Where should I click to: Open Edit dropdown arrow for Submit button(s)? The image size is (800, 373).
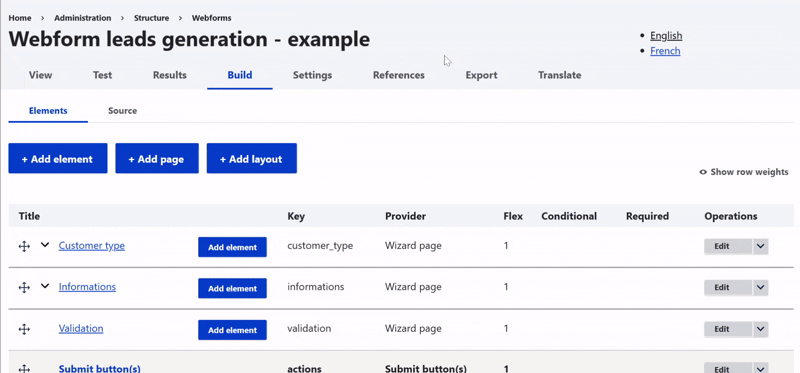tap(760, 368)
